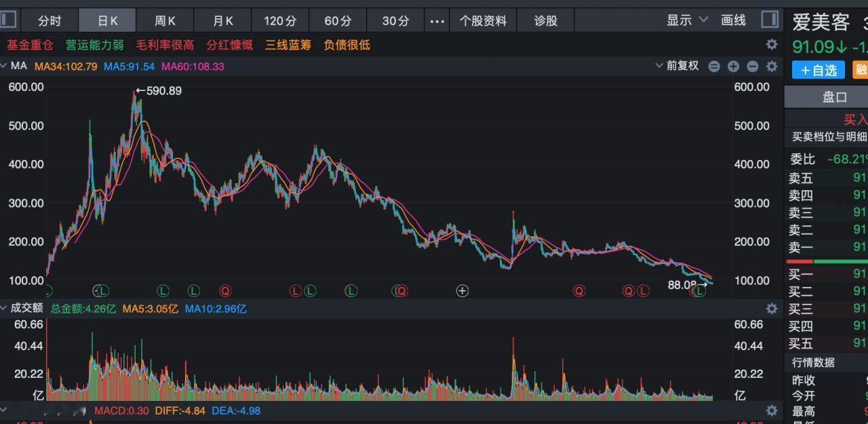868x424 pixels.
Task: Click the MA5:91.54 indicator label
Action: [130, 66]
